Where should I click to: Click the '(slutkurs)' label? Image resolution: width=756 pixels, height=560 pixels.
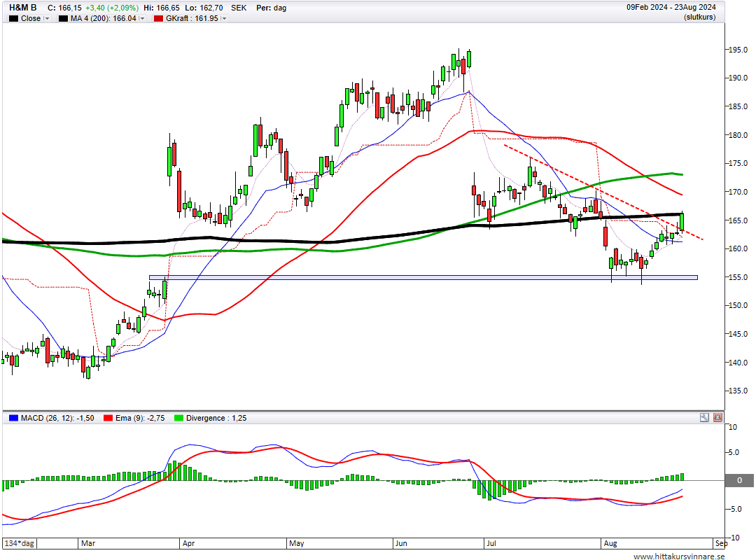[x=699, y=17]
